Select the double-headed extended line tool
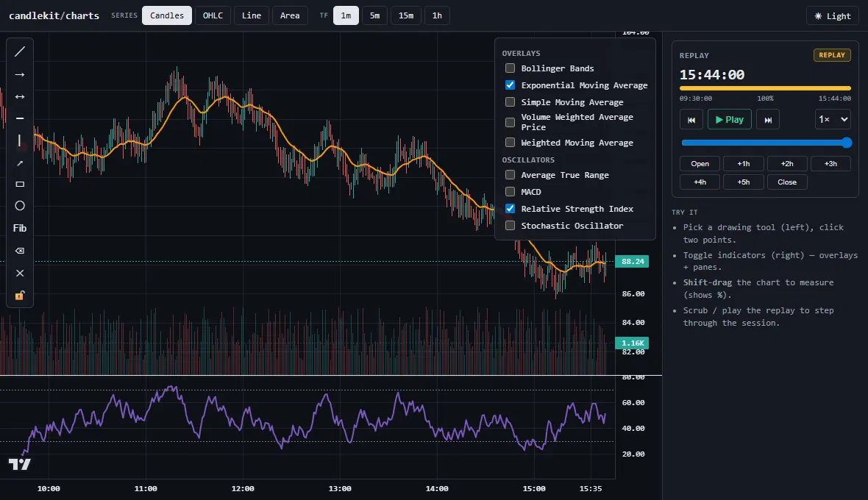The height and width of the screenshot is (500, 868). click(x=20, y=96)
